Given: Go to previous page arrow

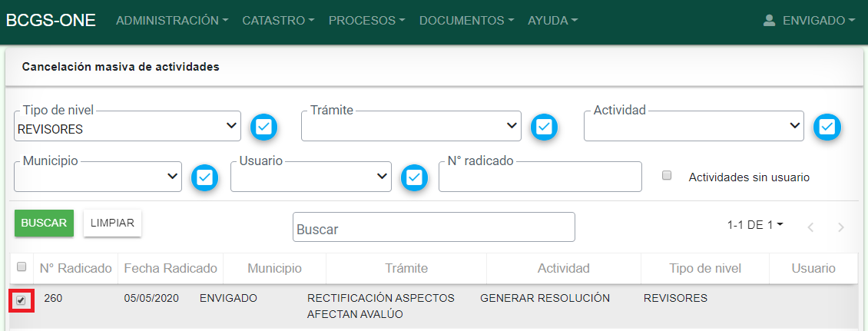Looking at the screenshot, I should [810, 227].
